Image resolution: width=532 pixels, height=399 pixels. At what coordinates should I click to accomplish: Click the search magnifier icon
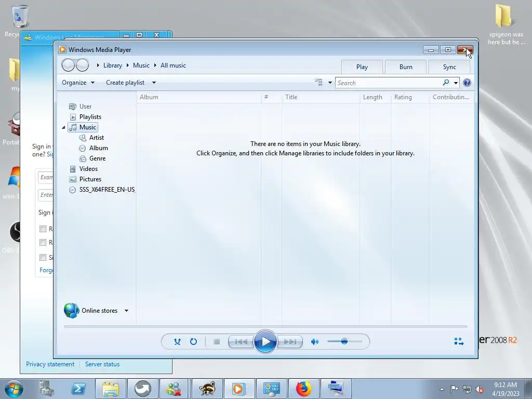coord(446,83)
